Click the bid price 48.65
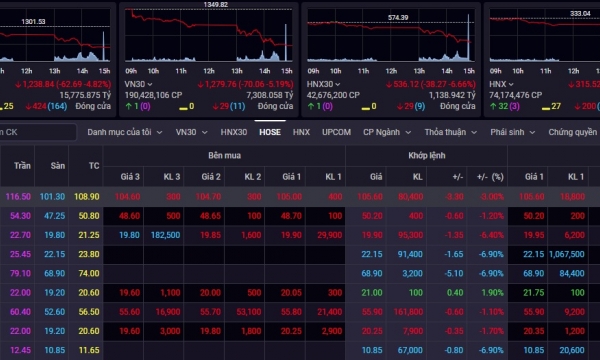Viewport: 600px width, 360px height. [x=210, y=216]
